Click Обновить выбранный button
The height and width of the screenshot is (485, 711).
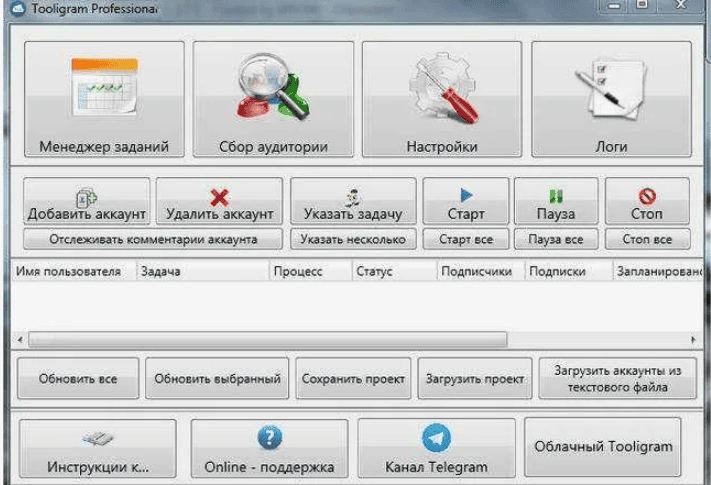[x=217, y=378]
